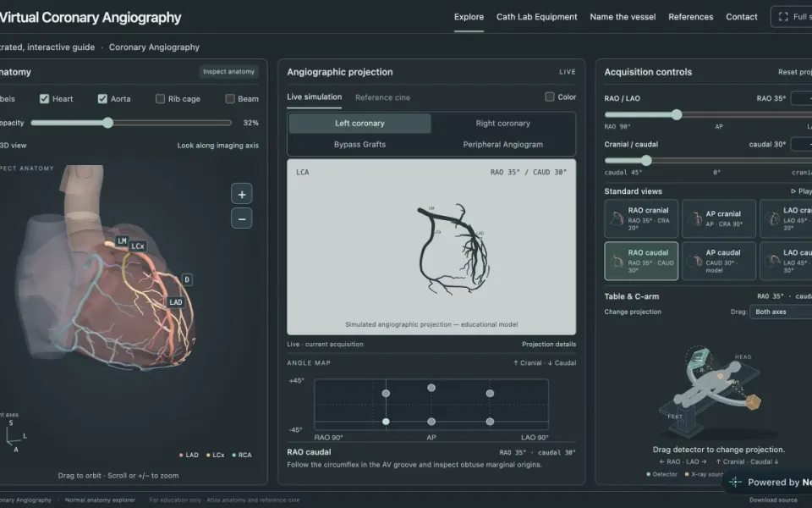Image resolution: width=812 pixels, height=508 pixels.
Task: Switch to Live simulation tab
Action: [315, 97]
